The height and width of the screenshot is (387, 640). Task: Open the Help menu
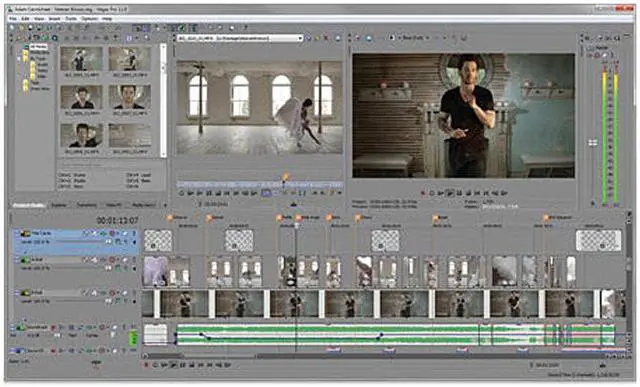click(x=107, y=19)
